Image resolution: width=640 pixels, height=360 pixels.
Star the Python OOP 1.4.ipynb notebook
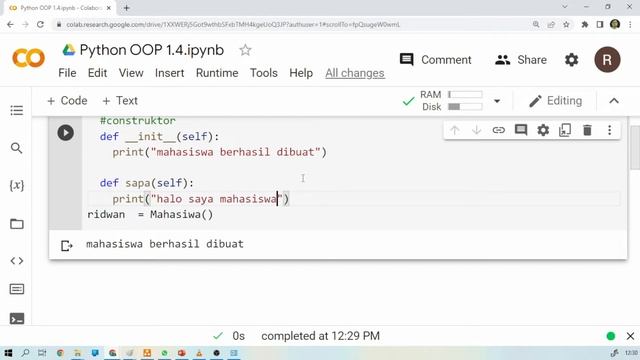pyautogui.click(x=245, y=50)
